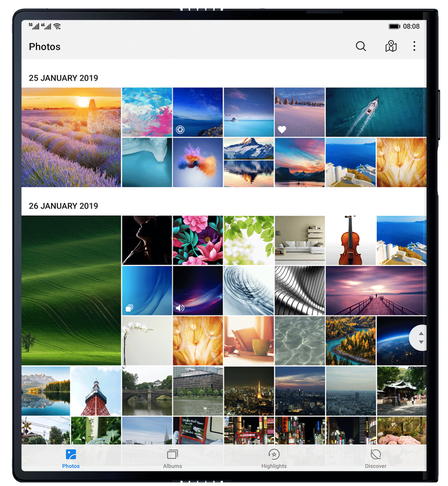Open the lavender field sunset photo
Viewport: 448px width, 486px height.
[71, 137]
